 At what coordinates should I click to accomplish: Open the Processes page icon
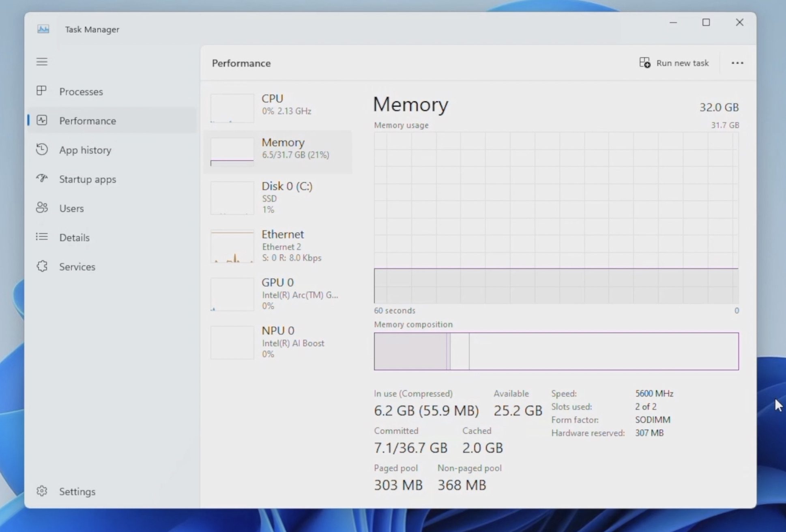[x=41, y=91]
